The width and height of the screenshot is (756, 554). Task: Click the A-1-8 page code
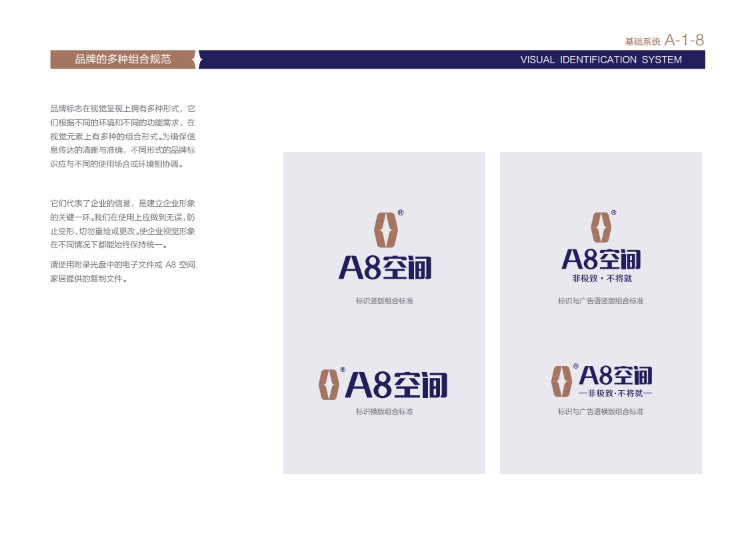(x=684, y=40)
